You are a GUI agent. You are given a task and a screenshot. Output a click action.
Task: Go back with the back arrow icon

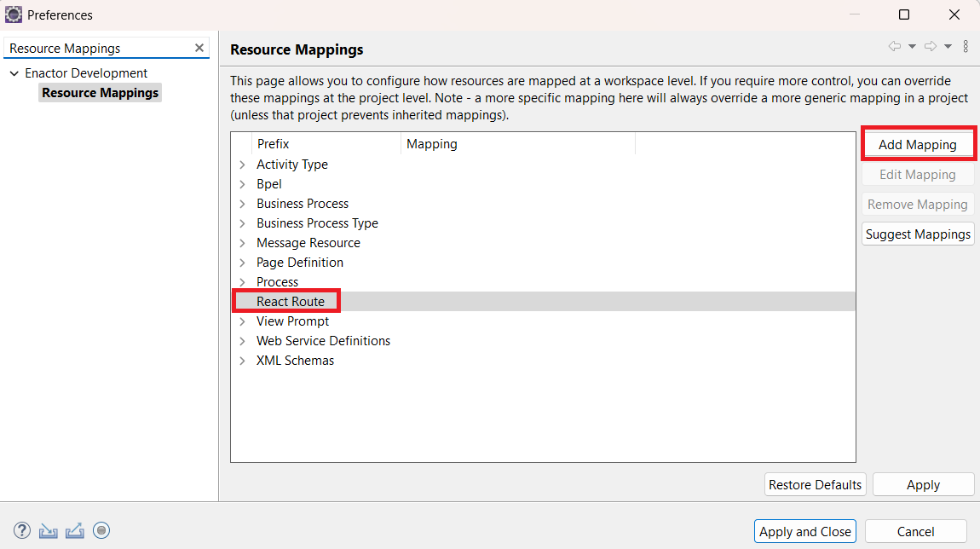(x=895, y=46)
